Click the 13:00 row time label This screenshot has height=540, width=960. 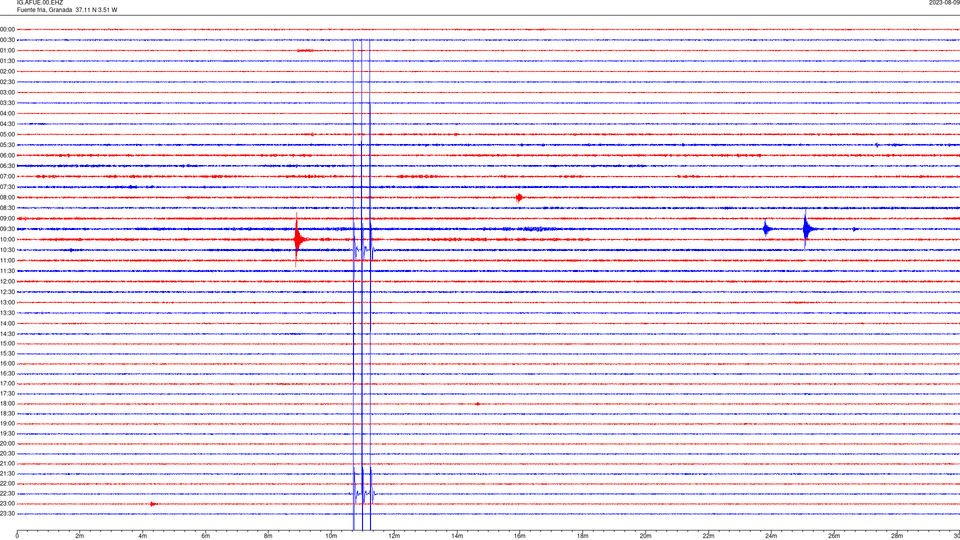[x=7, y=302]
